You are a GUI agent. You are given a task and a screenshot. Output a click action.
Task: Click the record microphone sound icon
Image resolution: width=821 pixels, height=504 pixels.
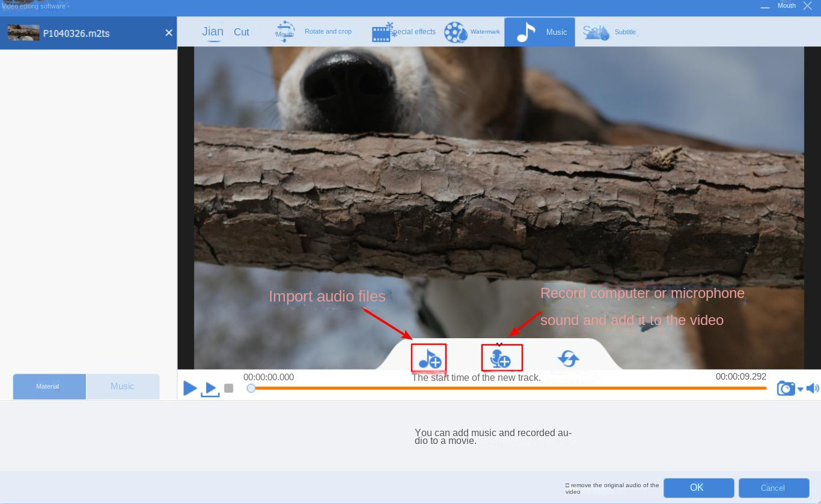[502, 359]
